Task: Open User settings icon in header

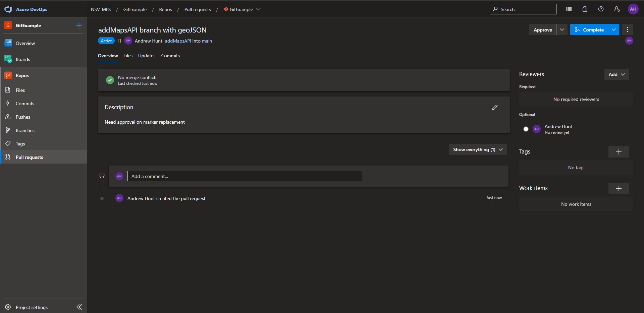Action: 617,9
